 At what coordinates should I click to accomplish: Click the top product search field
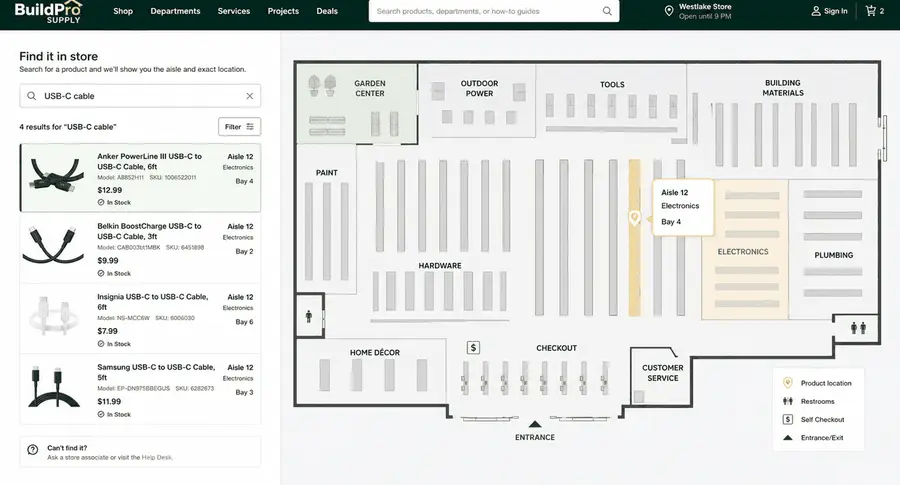494,11
